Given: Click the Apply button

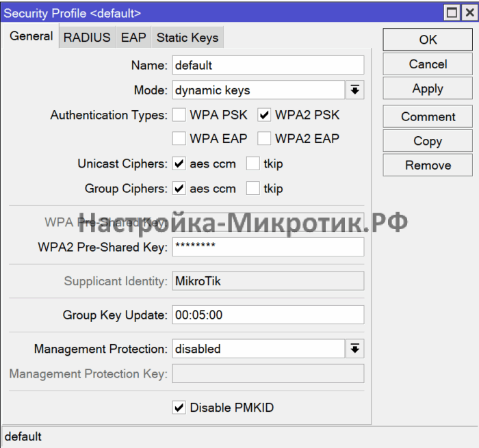Looking at the screenshot, I should 428,89.
